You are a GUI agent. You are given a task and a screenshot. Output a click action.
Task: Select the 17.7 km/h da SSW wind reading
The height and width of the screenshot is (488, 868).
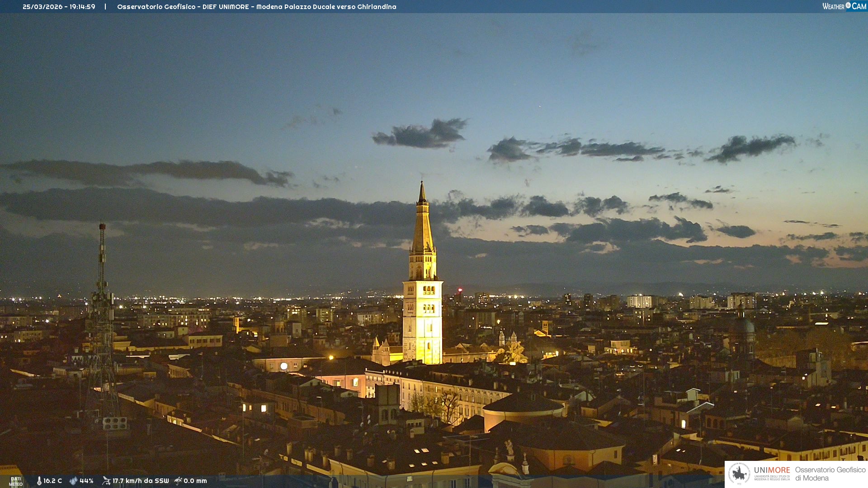pos(141,481)
